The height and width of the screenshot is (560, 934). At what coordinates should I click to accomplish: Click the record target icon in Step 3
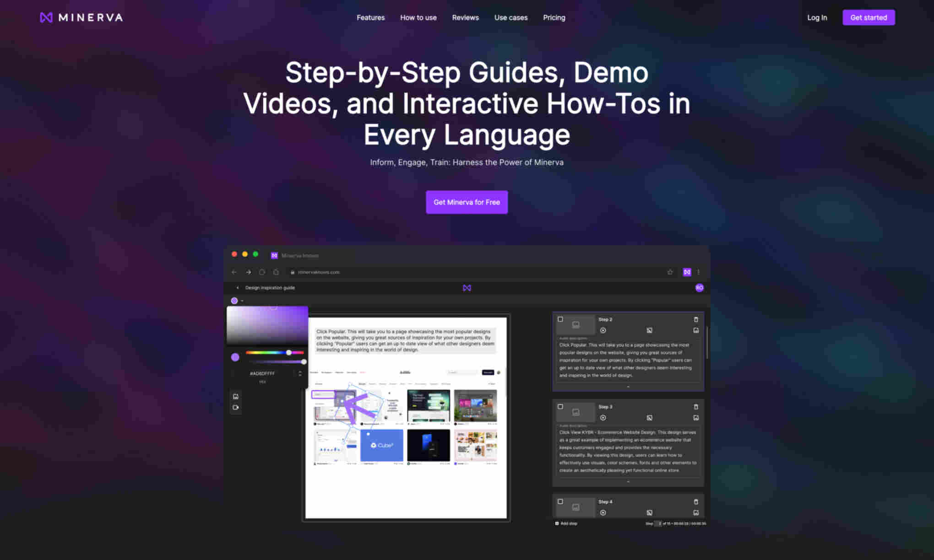pyautogui.click(x=603, y=418)
